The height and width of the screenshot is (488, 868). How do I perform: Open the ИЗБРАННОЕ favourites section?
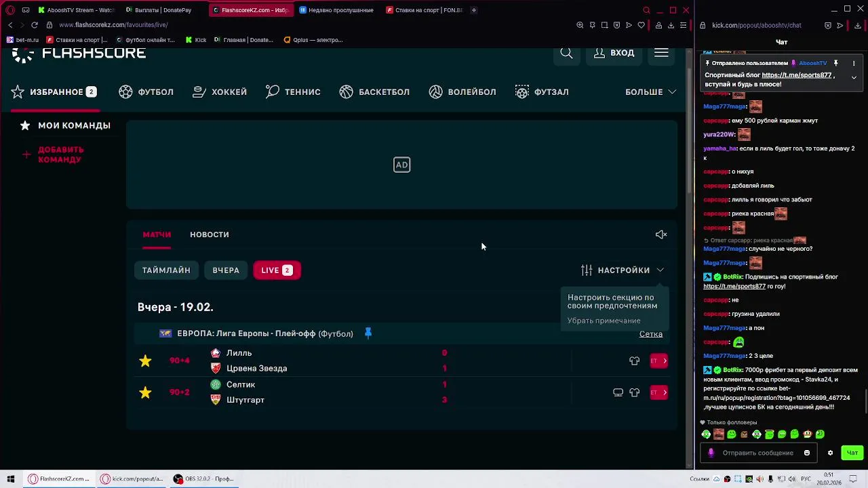click(x=54, y=91)
